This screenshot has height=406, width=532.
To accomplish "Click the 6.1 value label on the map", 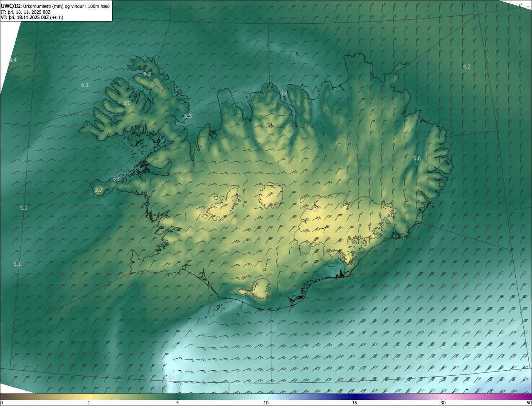I will pyautogui.click(x=17, y=264).
